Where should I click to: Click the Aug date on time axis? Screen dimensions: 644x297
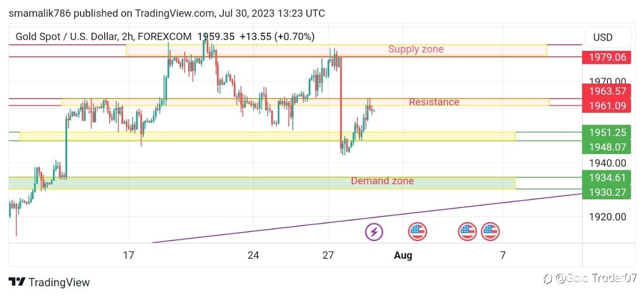point(403,255)
